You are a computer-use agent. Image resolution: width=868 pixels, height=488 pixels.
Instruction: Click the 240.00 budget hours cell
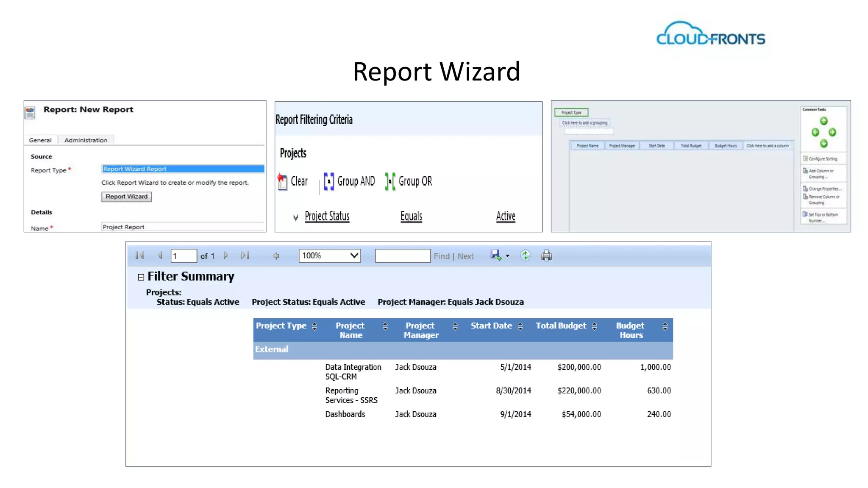click(659, 414)
